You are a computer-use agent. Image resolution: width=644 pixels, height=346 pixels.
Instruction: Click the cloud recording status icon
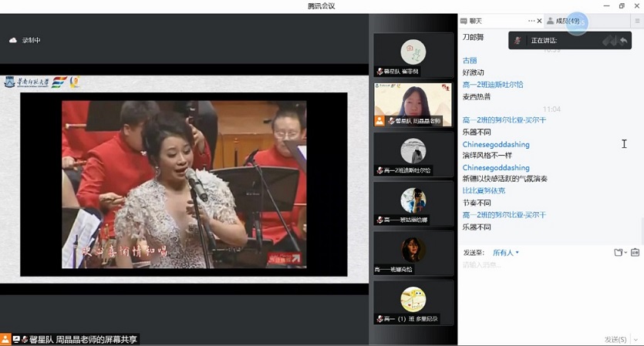pyautogui.click(x=13, y=40)
